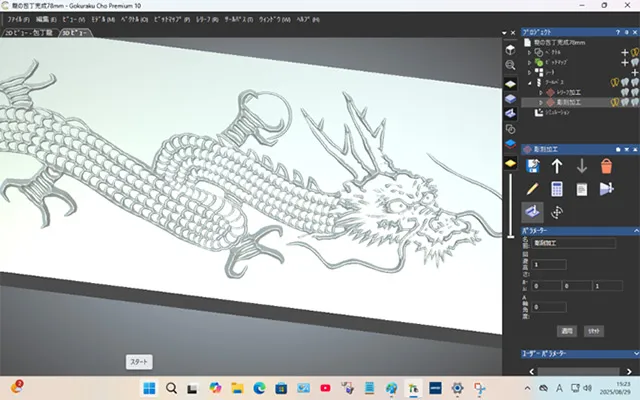Move the toolpath up with the up arrow
This screenshot has width=640, height=400.
pyautogui.click(x=557, y=165)
